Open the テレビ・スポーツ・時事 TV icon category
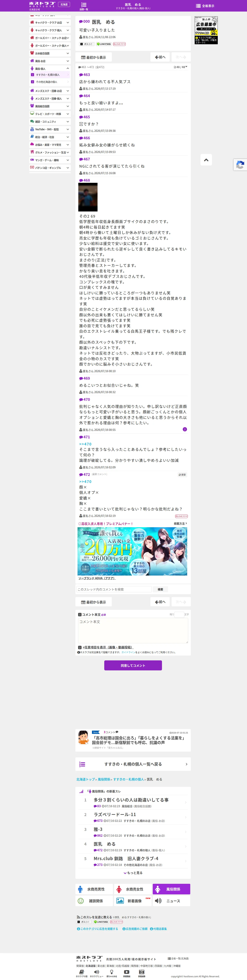This screenshot has width=247, height=980. pos(32,114)
